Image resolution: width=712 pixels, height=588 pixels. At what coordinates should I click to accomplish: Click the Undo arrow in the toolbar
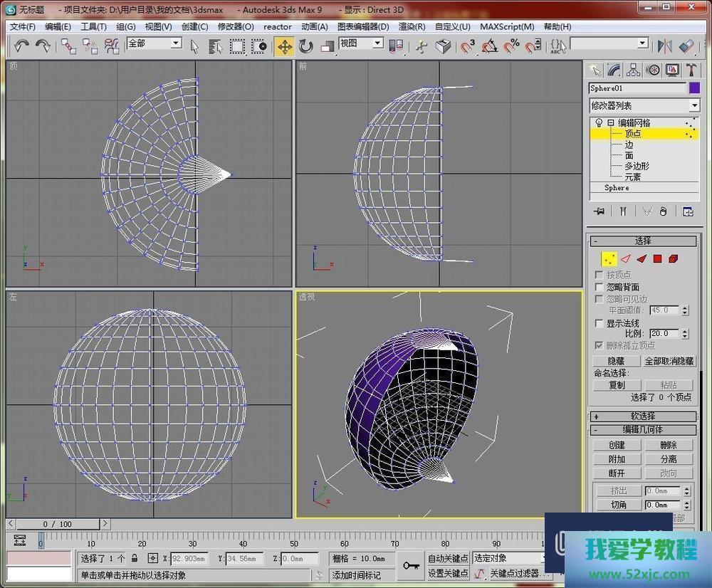point(21,46)
